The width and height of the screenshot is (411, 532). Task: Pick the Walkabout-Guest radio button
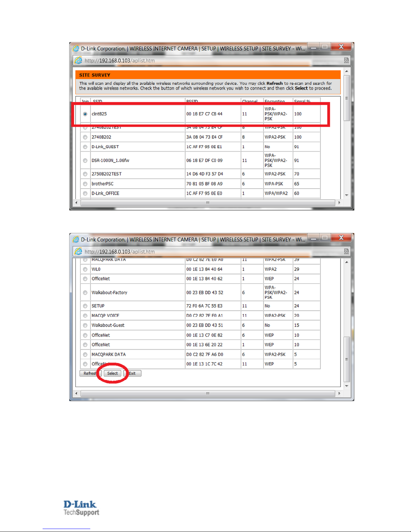pos(85,326)
